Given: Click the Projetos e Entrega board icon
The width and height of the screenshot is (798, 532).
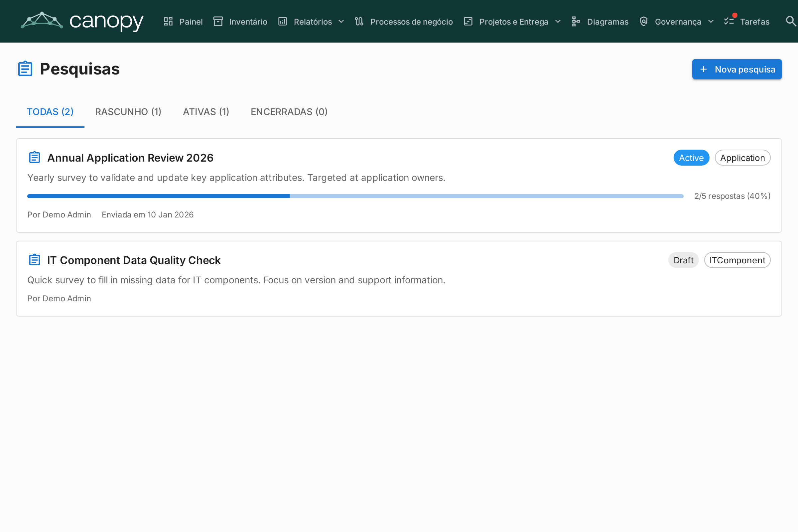Looking at the screenshot, I should pyautogui.click(x=468, y=21).
